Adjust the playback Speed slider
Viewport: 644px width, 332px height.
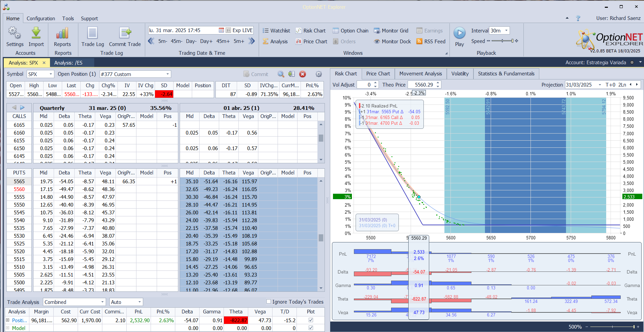(x=502, y=41)
